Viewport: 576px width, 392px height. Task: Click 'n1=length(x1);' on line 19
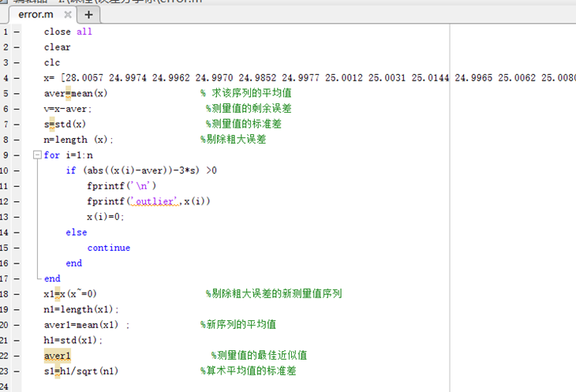pos(81,309)
